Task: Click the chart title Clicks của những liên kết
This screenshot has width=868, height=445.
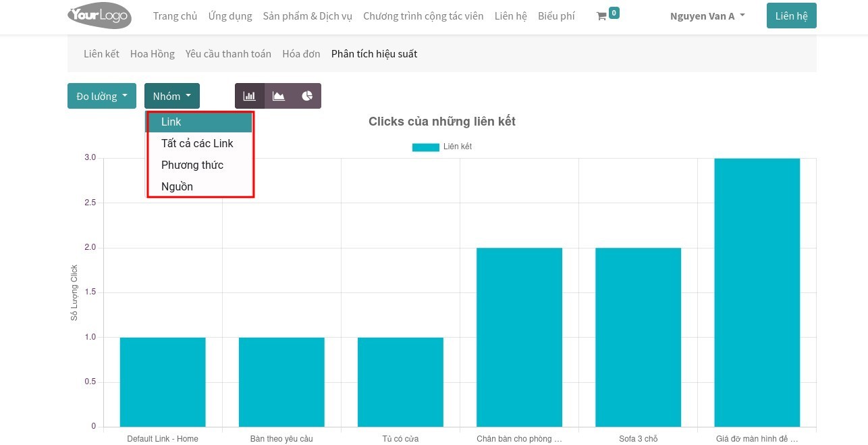Action: (442, 122)
